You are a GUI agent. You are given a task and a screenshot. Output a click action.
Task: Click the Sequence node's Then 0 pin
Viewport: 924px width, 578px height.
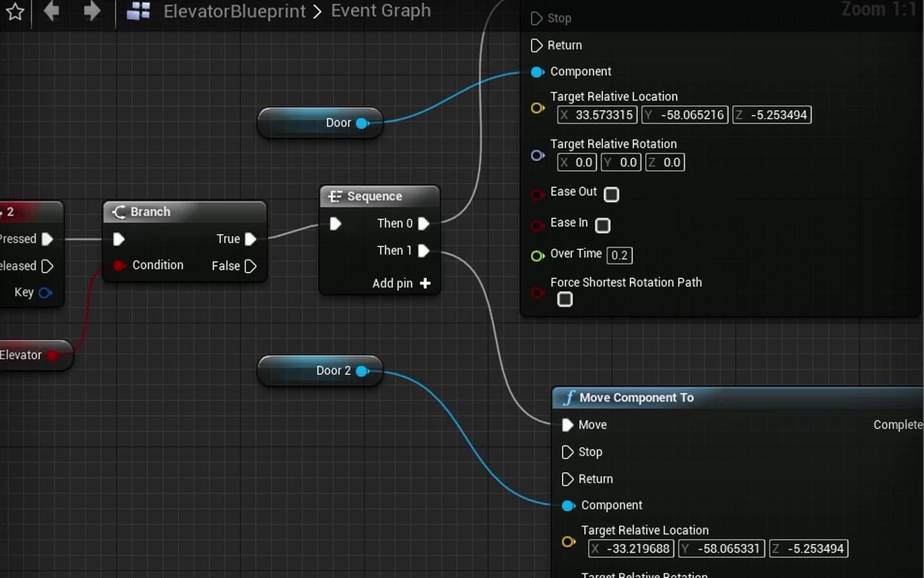pos(423,223)
